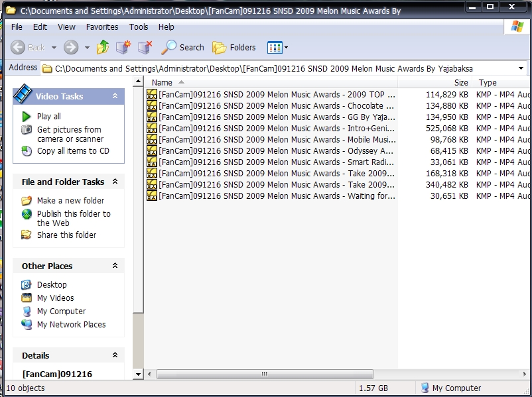Sort files by the Size column header
The width and height of the screenshot is (532, 397).
(435, 82)
